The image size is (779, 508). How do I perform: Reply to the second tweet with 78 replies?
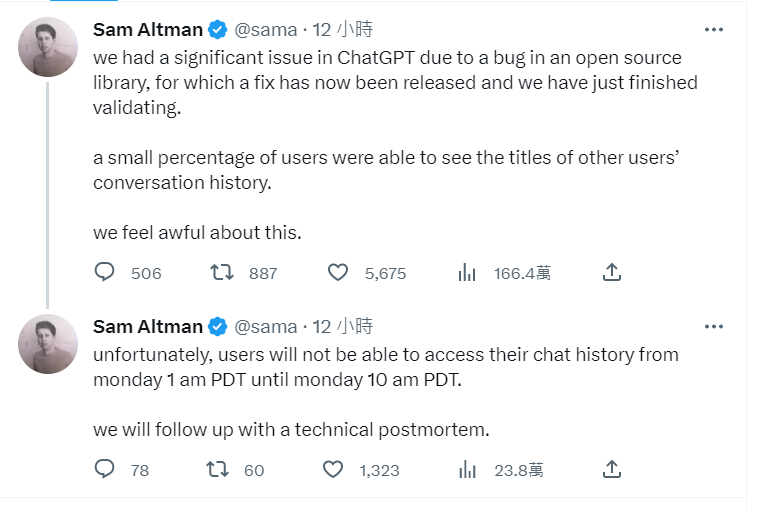(106, 469)
